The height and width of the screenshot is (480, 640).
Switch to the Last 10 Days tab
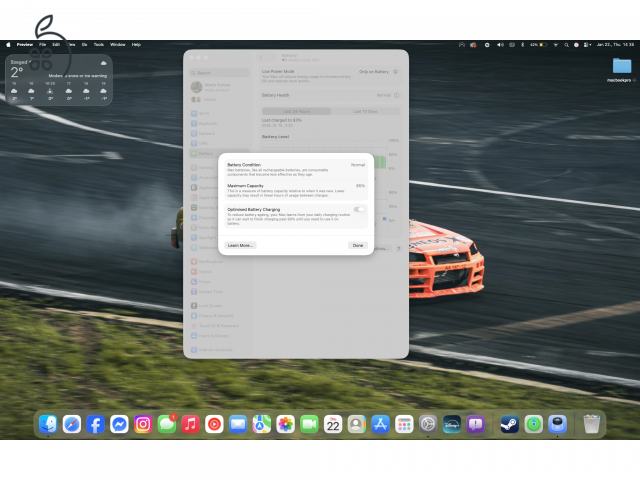click(x=365, y=111)
